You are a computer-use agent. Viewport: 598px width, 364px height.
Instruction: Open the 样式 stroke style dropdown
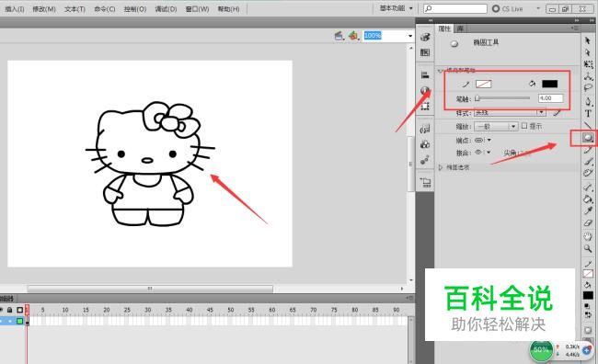coord(510,113)
